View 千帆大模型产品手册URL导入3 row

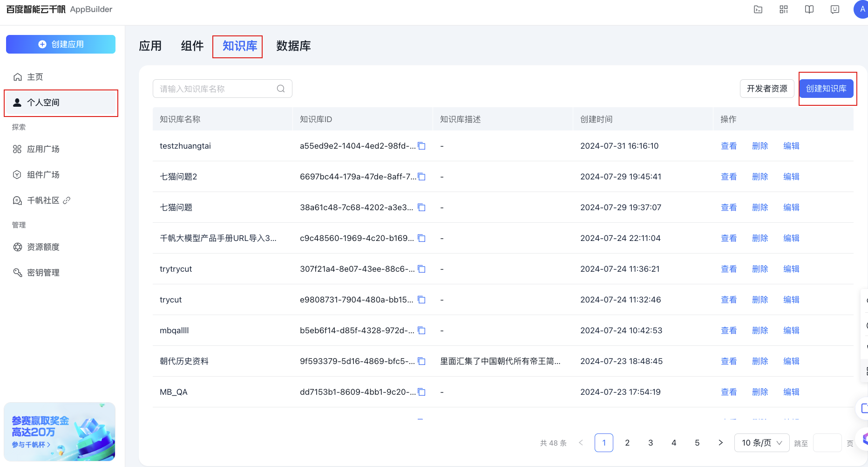pyautogui.click(x=729, y=238)
